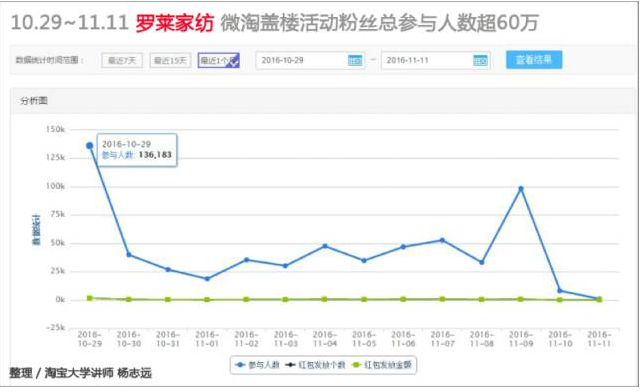Image resolution: width=642 pixels, height=392 pixels.
Task: Click the 150k y-axis label
Action: [55, 129]
